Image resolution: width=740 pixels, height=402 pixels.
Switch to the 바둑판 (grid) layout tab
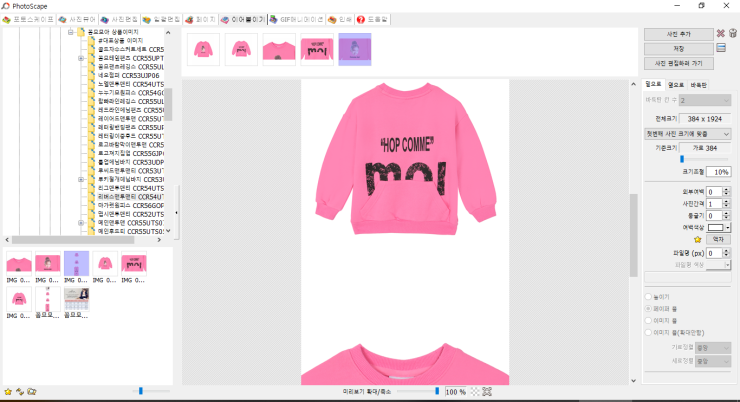point(698,85)
